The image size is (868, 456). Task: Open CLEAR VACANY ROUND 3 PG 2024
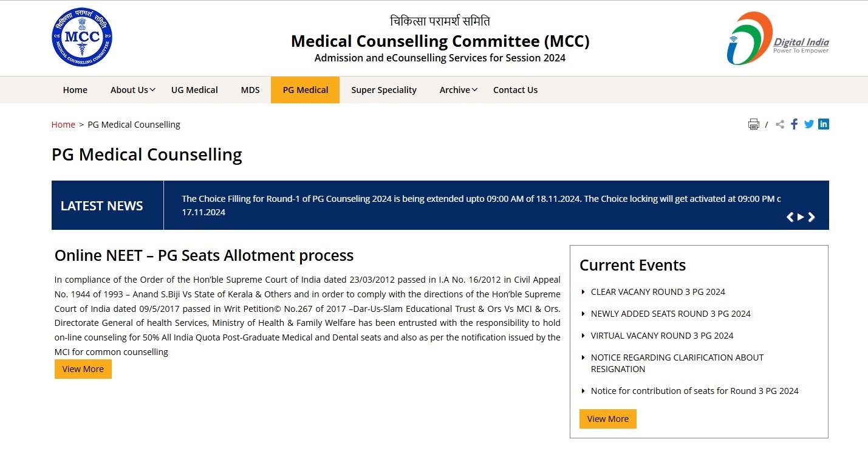(x=658, y=292)
